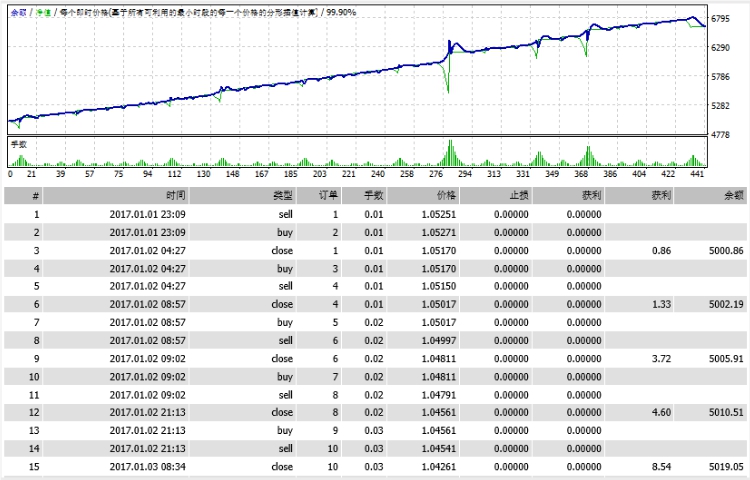The image size is (750, 480).
Task: Click the profit value 8.54
Action: (662, 467)
